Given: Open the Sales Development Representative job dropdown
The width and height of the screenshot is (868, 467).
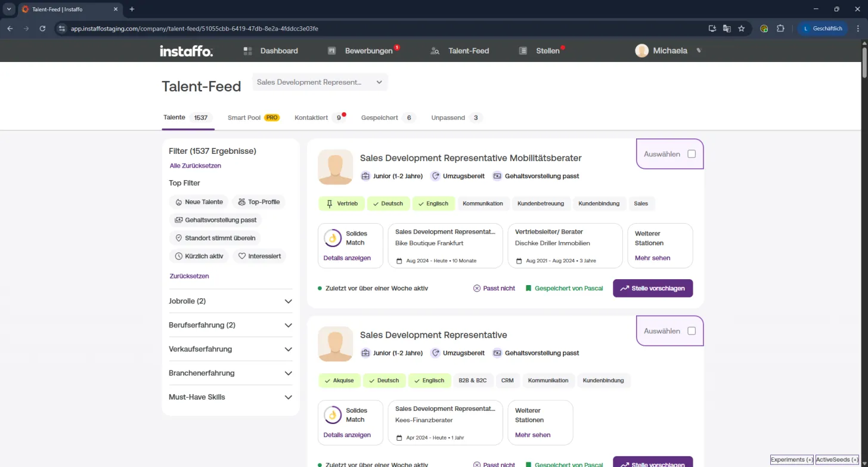Looking at the screenshot, I should [320, 82].
